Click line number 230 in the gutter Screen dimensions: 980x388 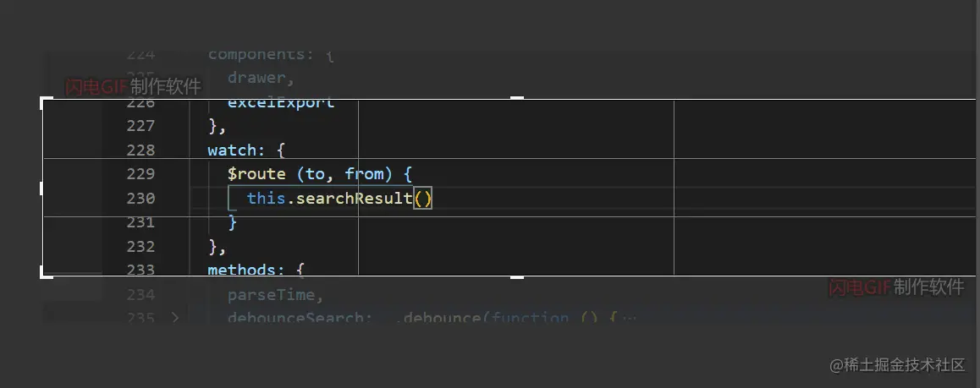point(140,199)
